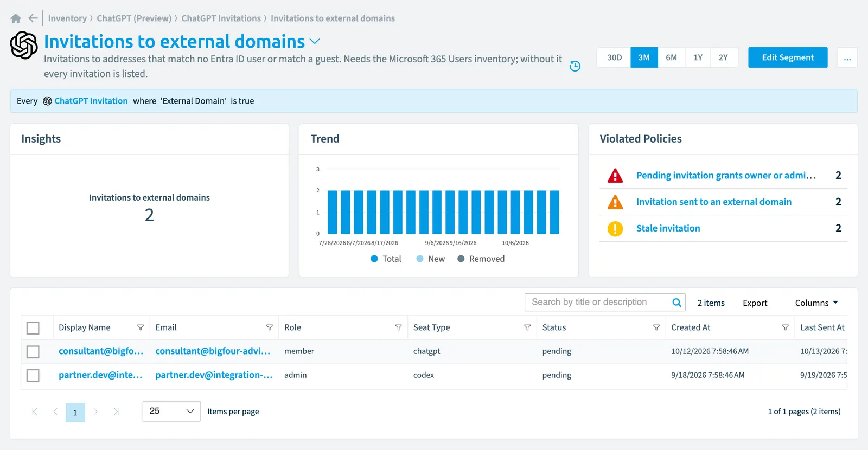Select the 6M time range

coord(672,57)
